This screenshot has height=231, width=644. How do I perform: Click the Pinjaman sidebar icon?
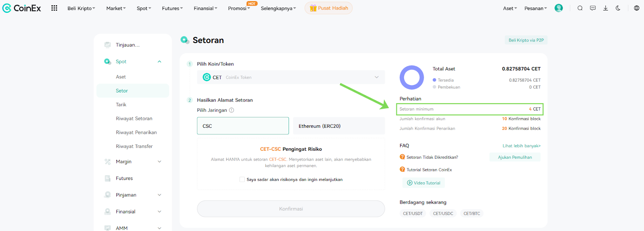(x=107, y=195)
